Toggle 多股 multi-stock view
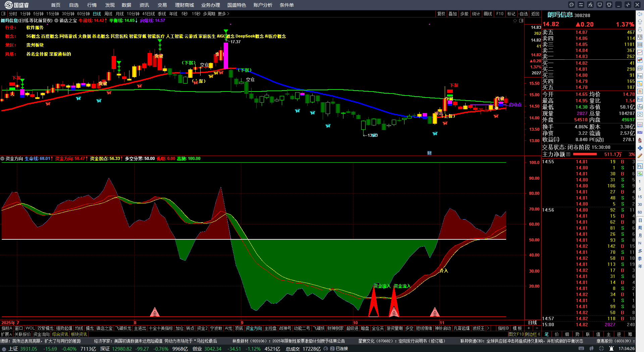 click(x=464, y=14)
